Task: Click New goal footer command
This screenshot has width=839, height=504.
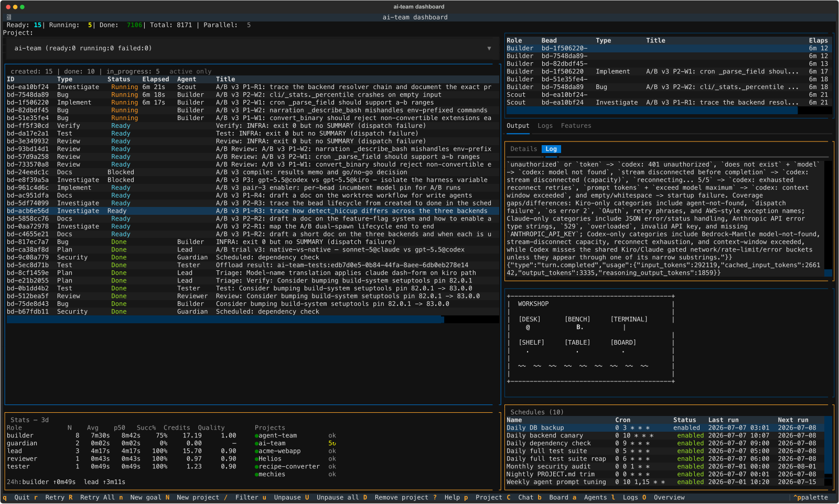Action: (x=146, y=498)
